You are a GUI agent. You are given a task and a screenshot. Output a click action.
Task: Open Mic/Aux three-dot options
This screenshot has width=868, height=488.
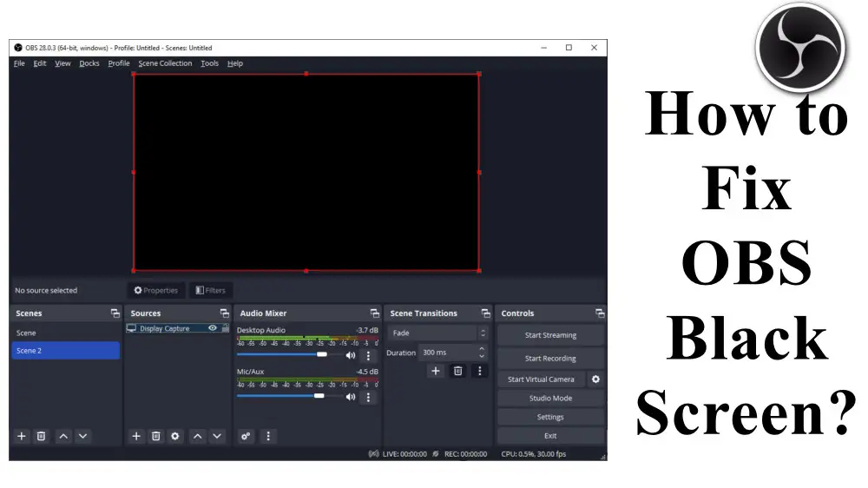click(368, 397)
